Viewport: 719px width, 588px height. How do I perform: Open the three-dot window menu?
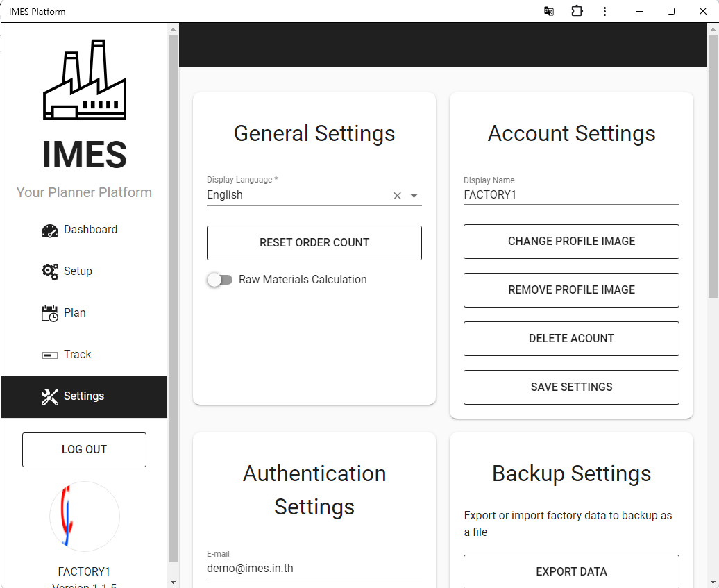[x=605, y=11]
